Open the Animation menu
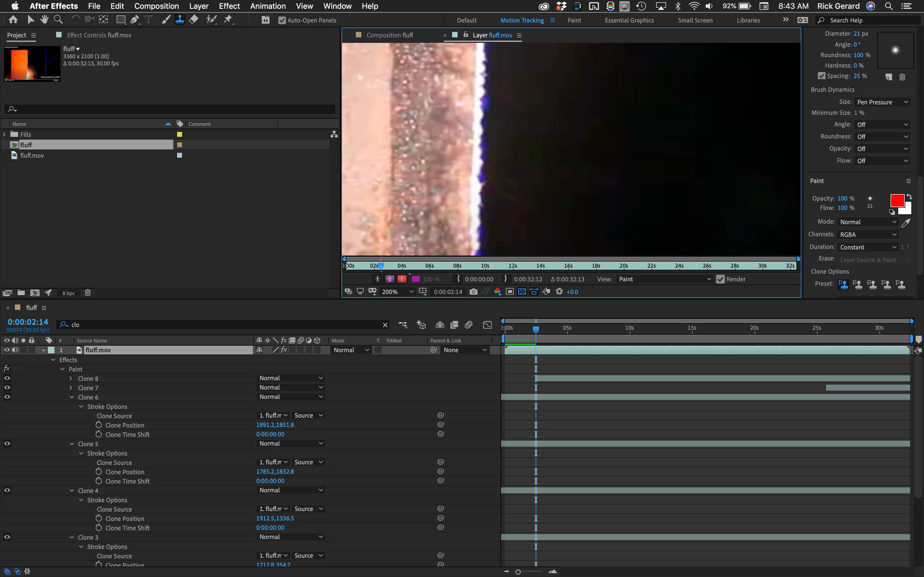 coord(268,6)
